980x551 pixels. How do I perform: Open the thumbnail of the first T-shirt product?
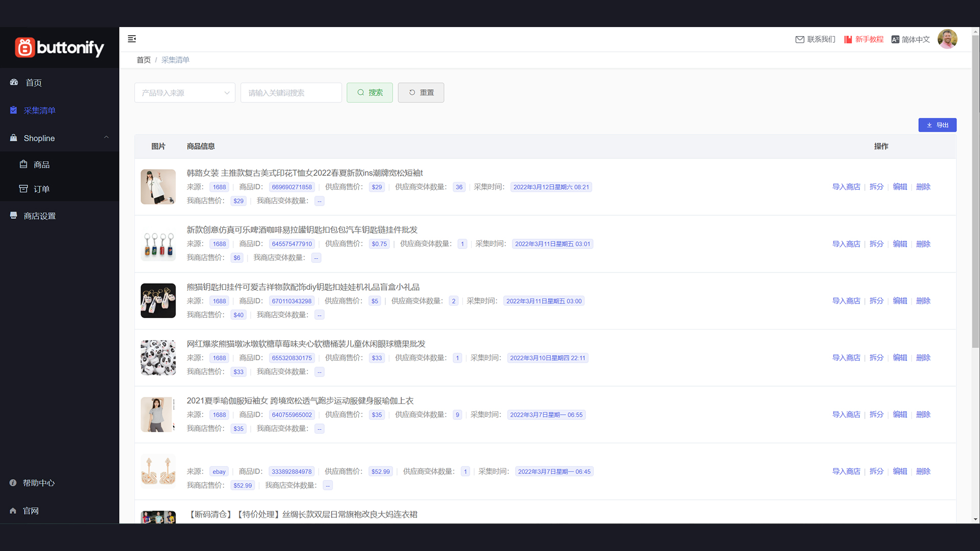point(158,187)
